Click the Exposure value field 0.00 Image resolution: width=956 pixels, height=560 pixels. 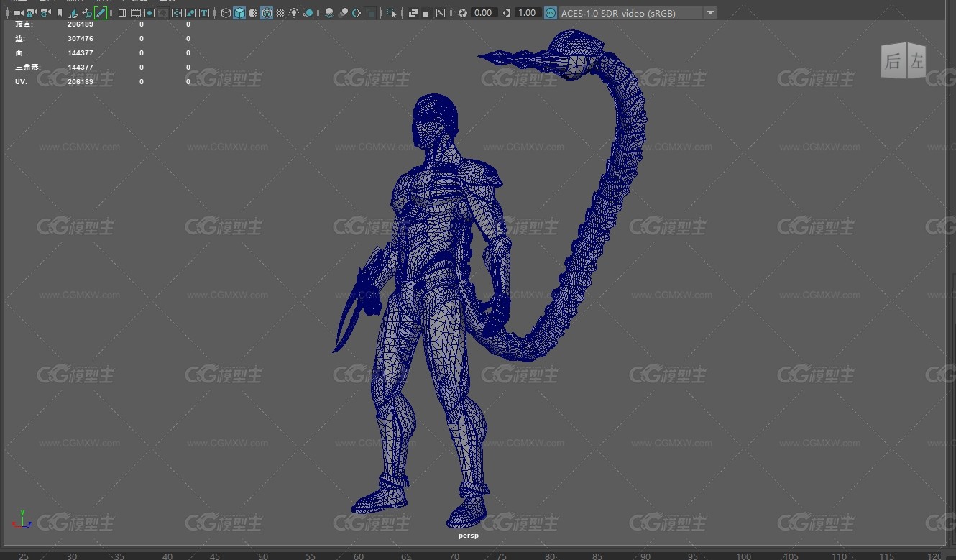pyautogui.click(x=484, y=13)
